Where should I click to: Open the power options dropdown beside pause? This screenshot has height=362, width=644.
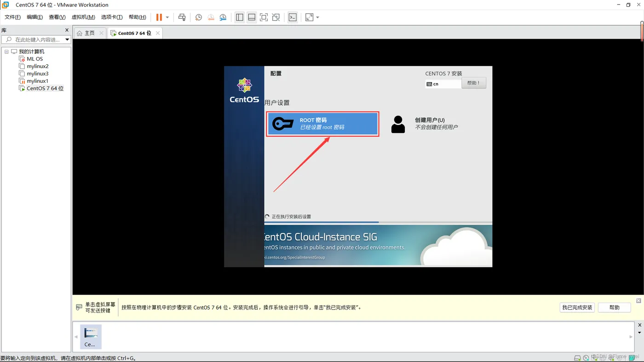click(x=167, y=17)
